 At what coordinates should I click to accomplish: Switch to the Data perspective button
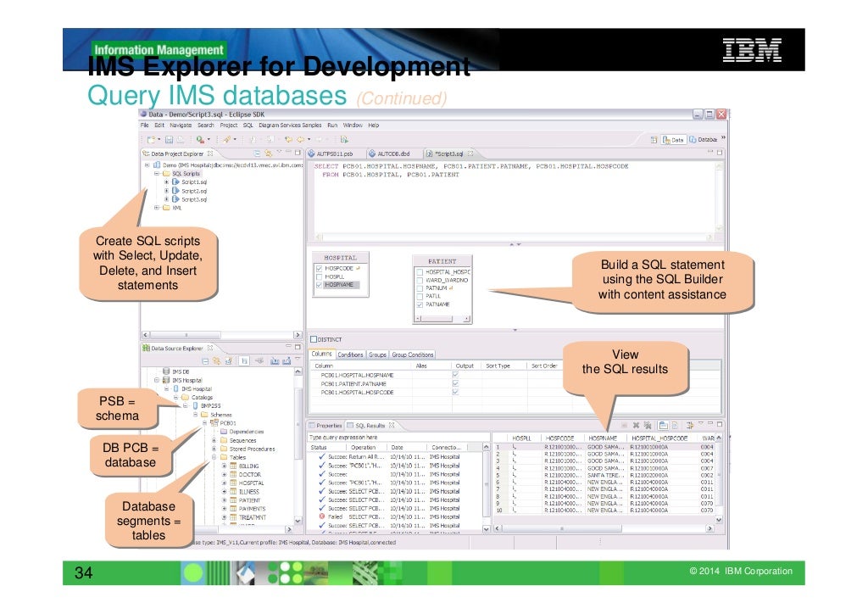pyautogui.click(x=674, y=140)
